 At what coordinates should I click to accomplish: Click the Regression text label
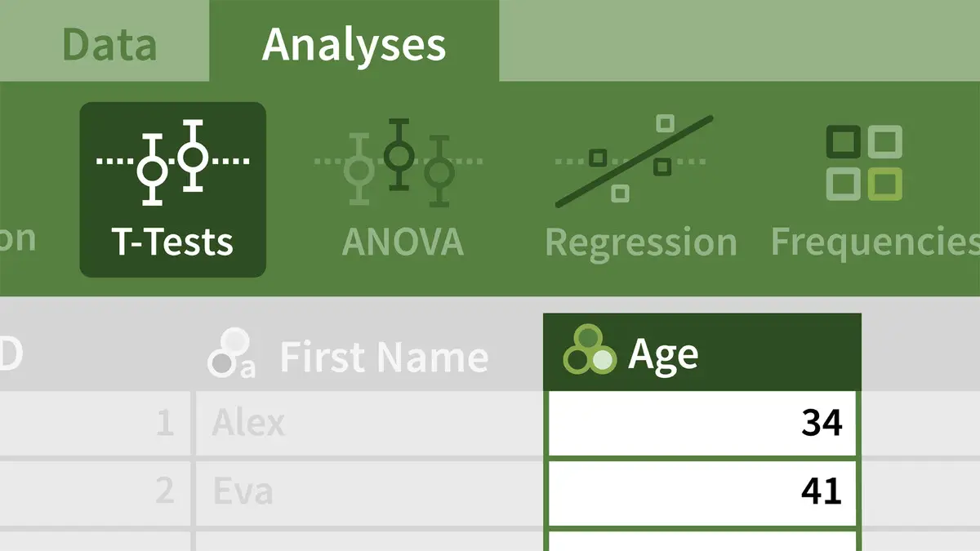tap(640, 242)
